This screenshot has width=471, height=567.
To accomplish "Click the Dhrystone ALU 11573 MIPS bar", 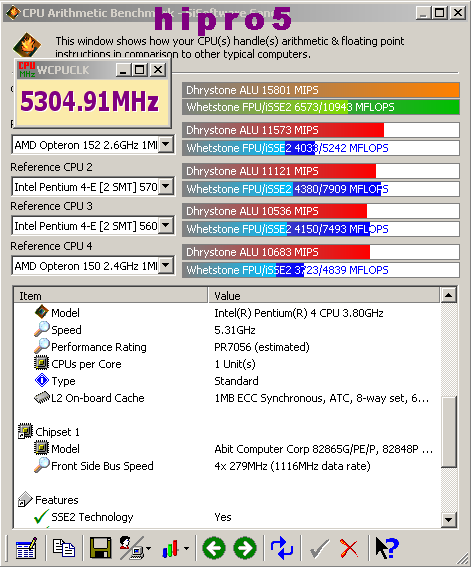I will click(321, 130).
